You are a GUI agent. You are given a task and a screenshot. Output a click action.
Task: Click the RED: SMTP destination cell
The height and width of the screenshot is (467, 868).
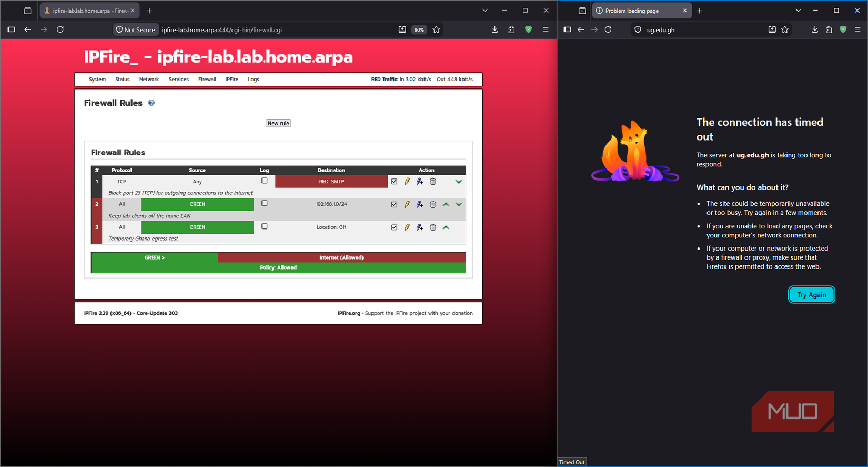(331, 182)
